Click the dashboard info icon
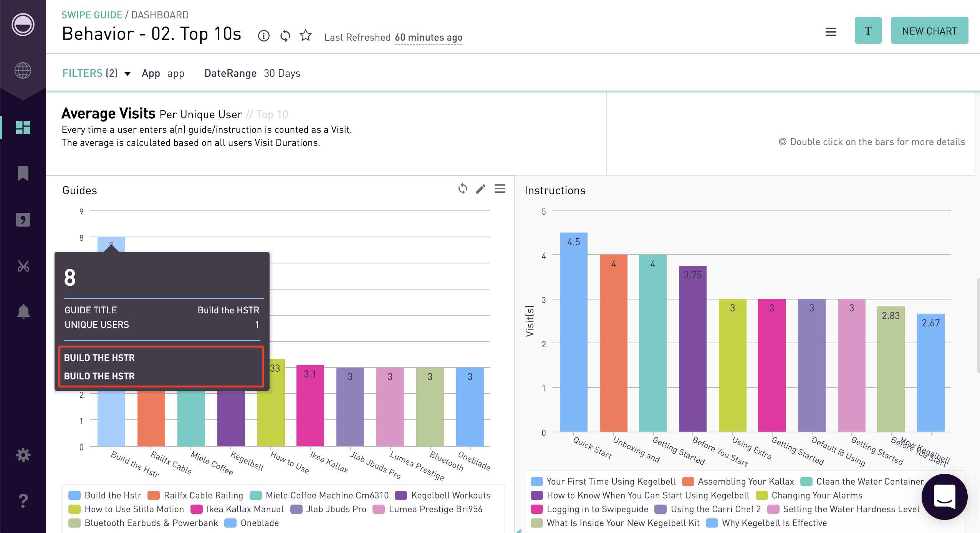 click(263, 36)
